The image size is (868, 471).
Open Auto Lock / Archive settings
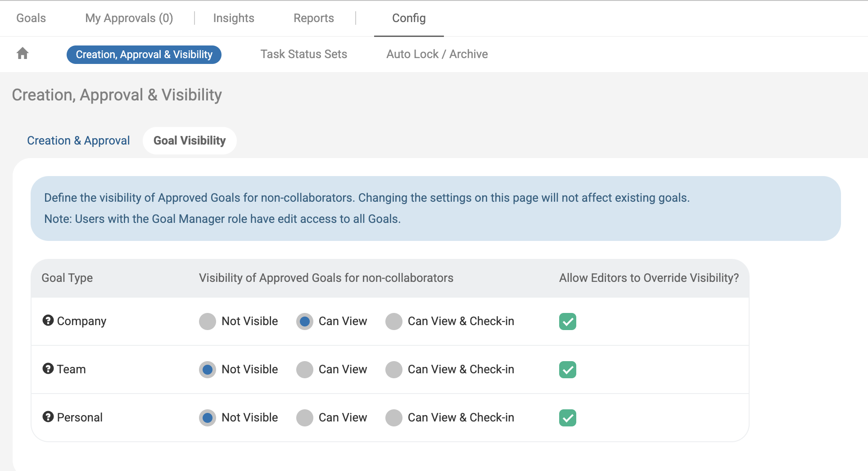tap(437, 54)
